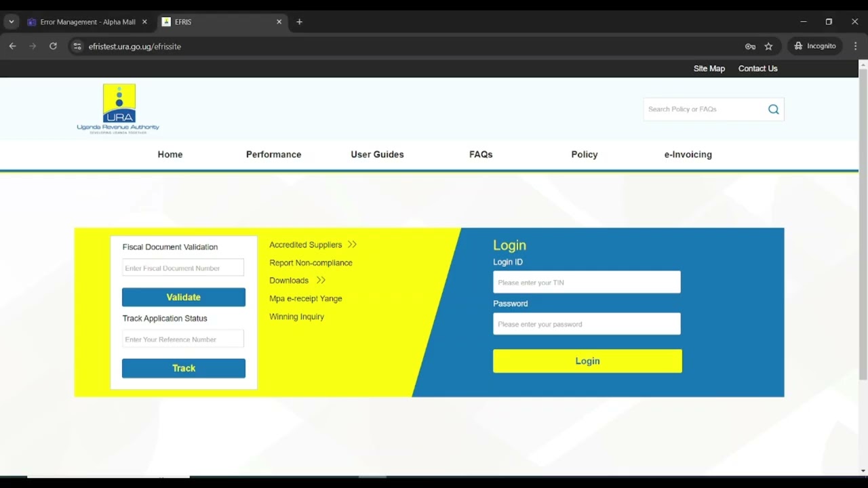This screenshot has height=488, width=868.
Task: Click the browser back arrow
Action: [x=12, y=46]
